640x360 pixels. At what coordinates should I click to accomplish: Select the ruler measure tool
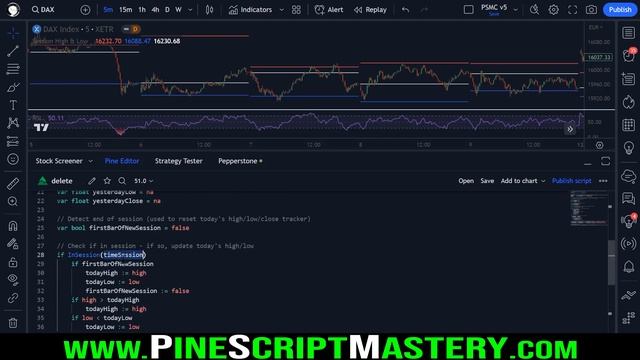click(x=13, y=184)
